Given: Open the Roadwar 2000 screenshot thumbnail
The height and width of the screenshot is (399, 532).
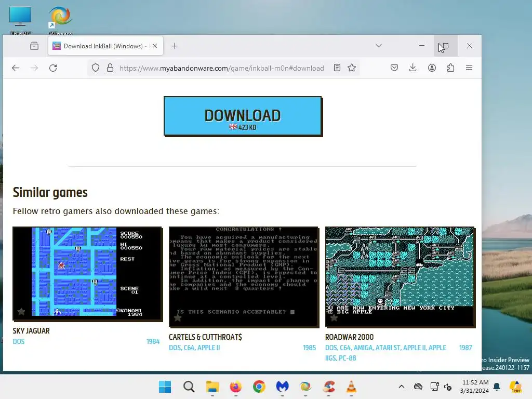Looking at the screenshot, I should click(x=401, y=277).
